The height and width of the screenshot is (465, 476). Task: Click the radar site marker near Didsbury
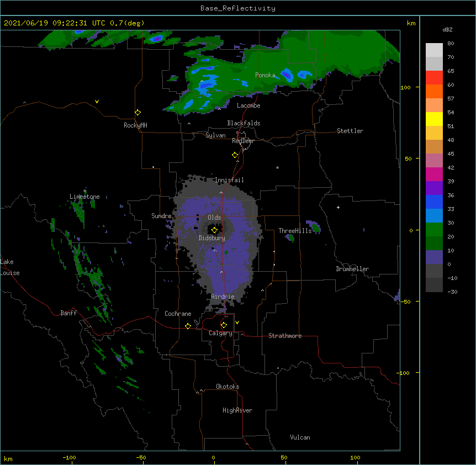(214, 230)
